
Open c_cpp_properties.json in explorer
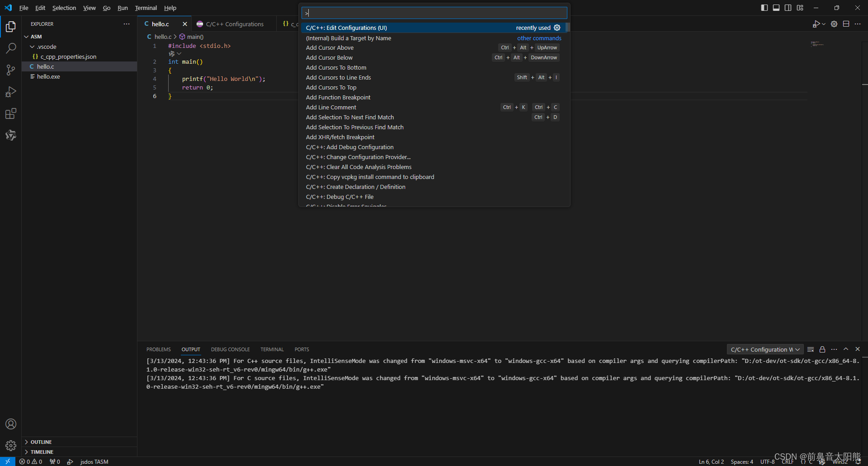pyautogui.click(x=79, y=56)
